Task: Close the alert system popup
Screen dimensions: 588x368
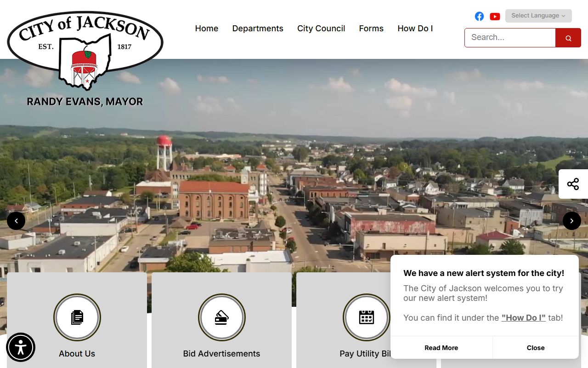Action: tap(536, 348)
